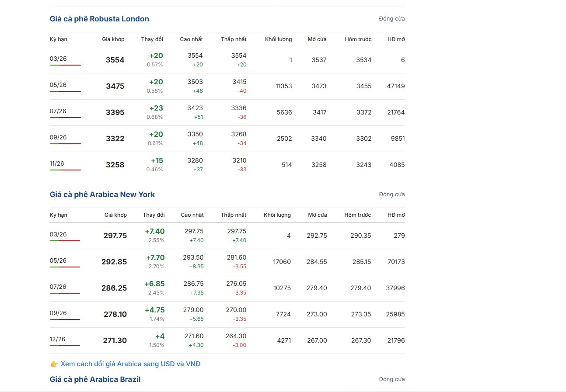Open the Giá cà phê Arabica New York heading
Screen dimensions: 566x392
click(102, 194)
